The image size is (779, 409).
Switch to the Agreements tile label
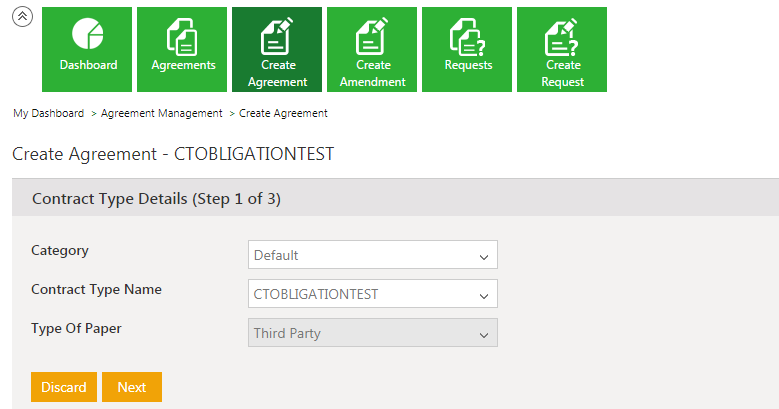[x=183, y=65]
